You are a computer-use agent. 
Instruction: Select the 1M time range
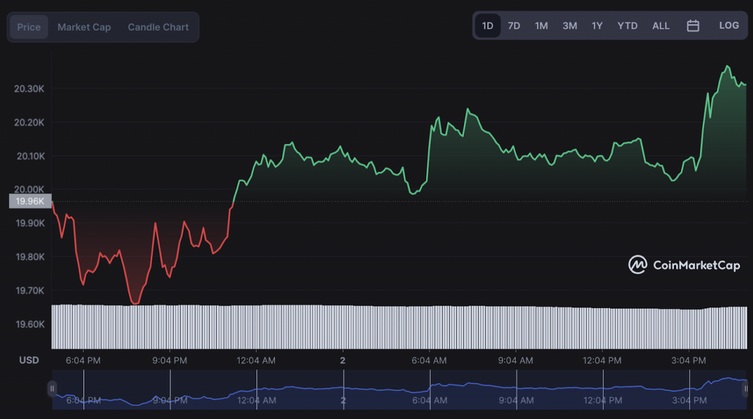click(541, 25)
